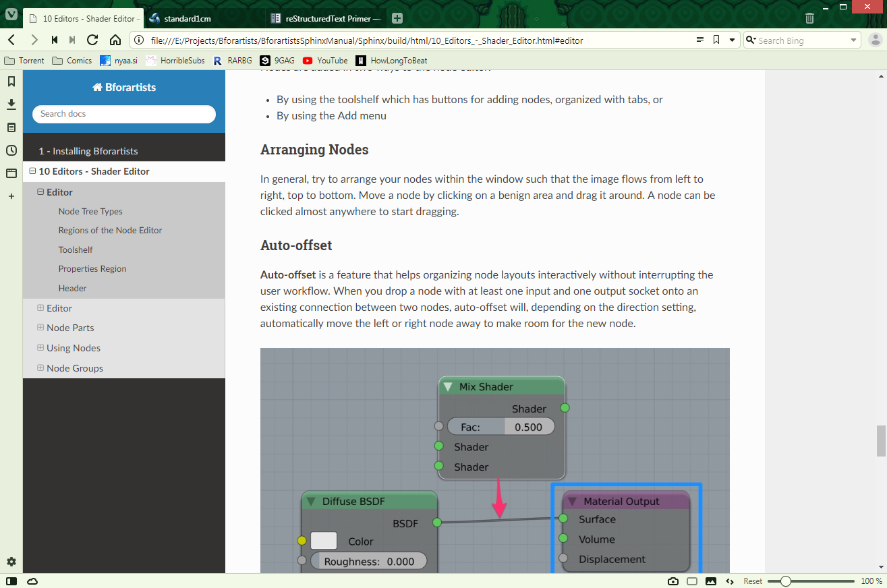Open the Regions of the Node Editor link
This screenshot has width=887, height=588.
coord(110,230)
